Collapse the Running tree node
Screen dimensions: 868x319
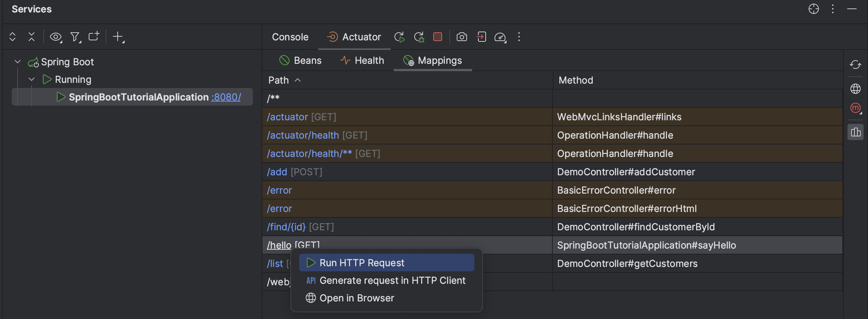click(32, 79)
